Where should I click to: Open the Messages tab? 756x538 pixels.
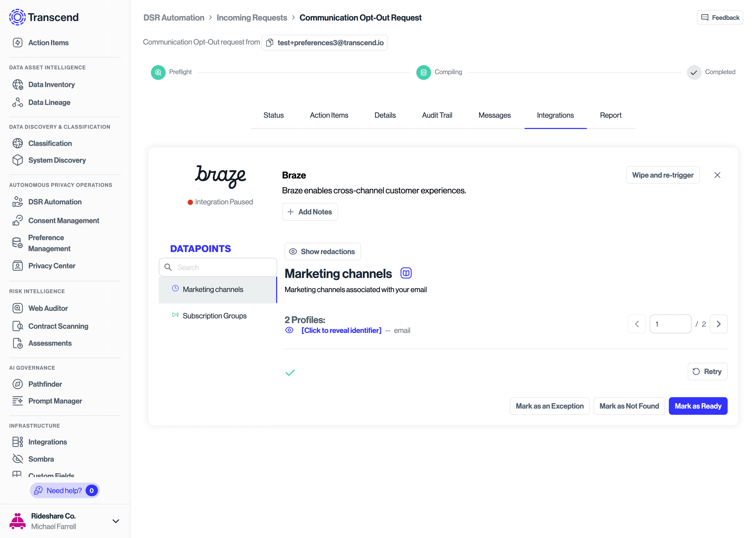[495, 115]
